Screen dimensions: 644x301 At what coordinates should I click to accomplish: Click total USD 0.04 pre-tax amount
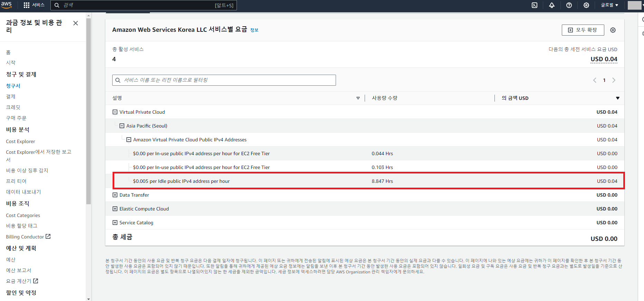pyautogui.click(x=604, y=59)
